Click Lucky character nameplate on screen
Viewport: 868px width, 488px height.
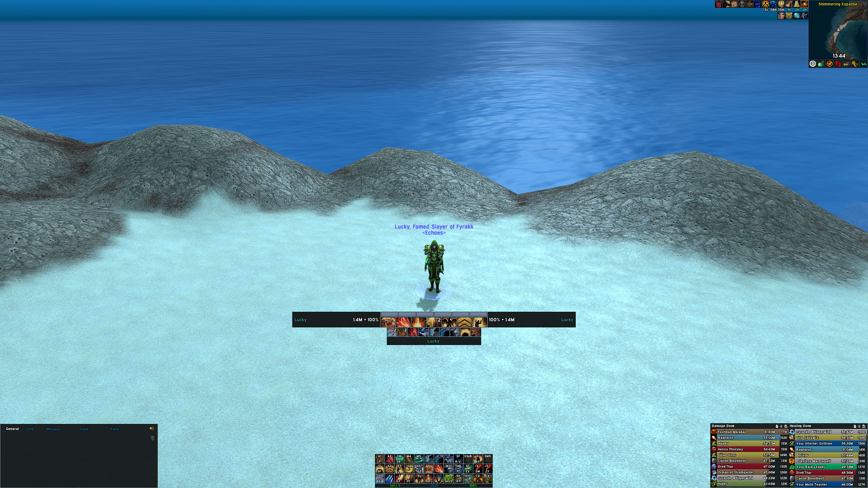pos(433,226)
